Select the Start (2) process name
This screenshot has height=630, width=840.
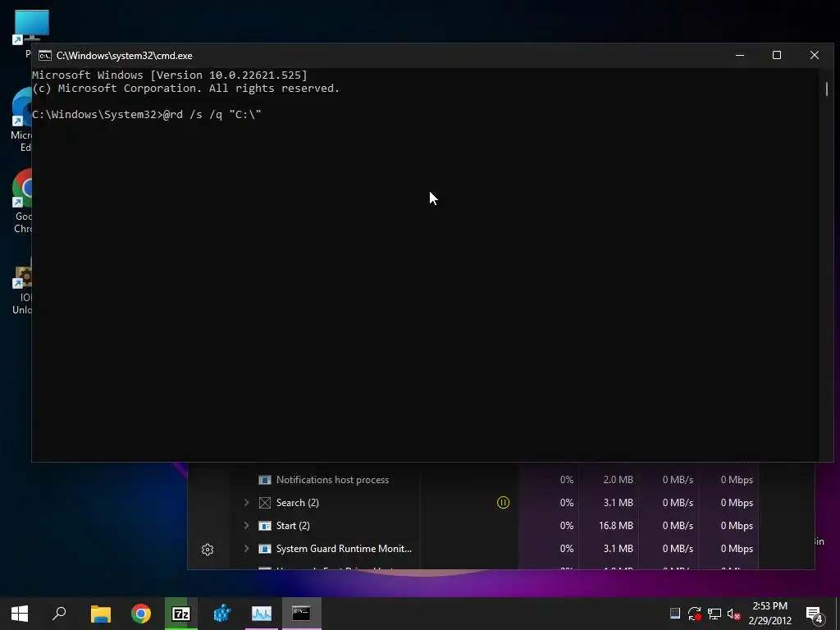(293, 526)
